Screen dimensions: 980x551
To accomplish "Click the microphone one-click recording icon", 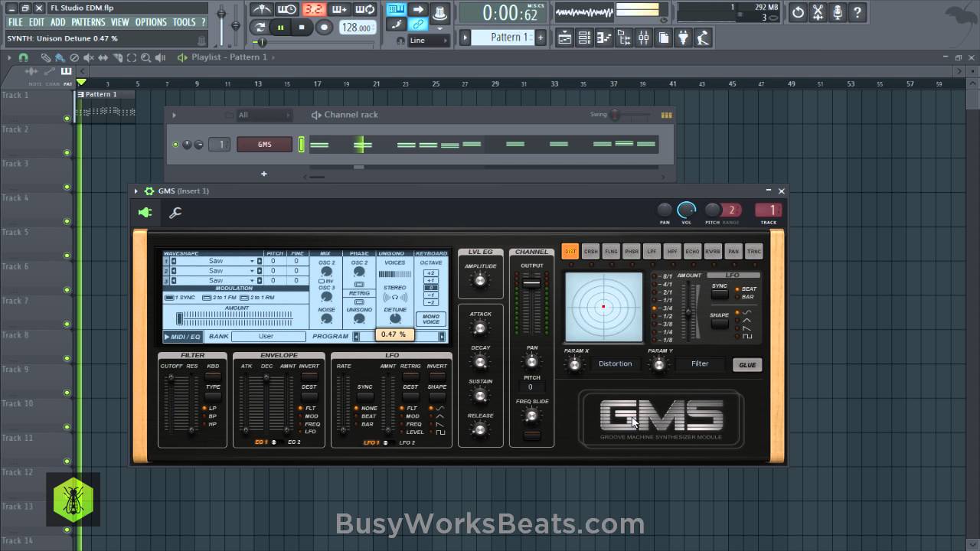I will [x=838, y=11].
